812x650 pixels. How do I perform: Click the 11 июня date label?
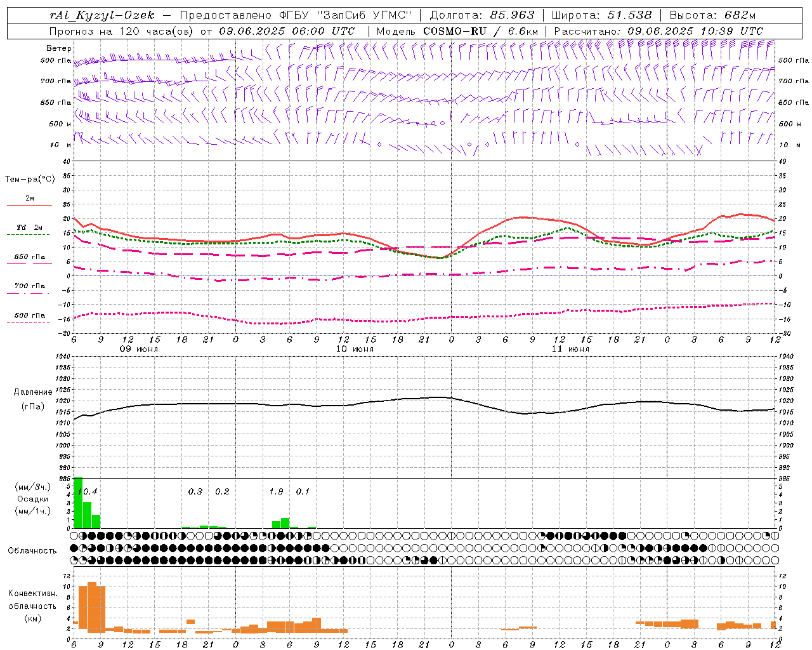click(x=570, y=349)
